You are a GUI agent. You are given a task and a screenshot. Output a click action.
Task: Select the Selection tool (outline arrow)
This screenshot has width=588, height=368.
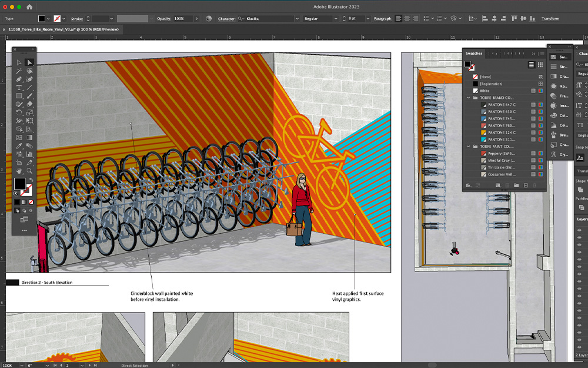(x=19, y=62)
